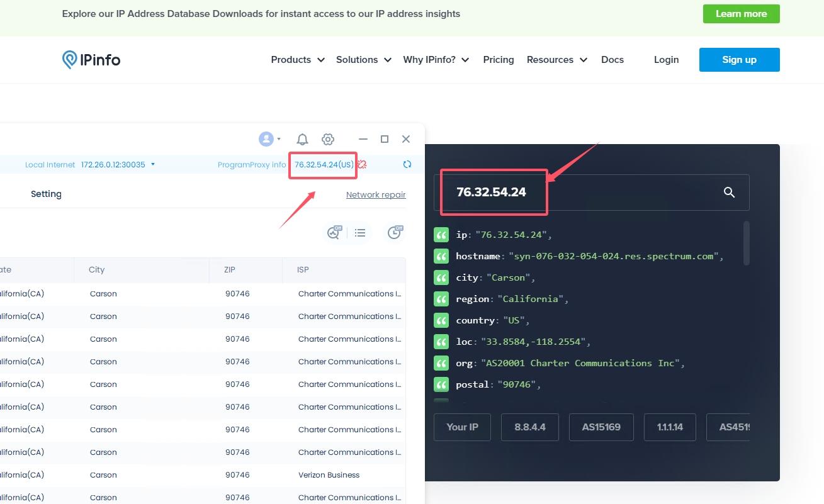Expand the Products dropdown menu
824x504 pixels.
(x=298, y=60)
